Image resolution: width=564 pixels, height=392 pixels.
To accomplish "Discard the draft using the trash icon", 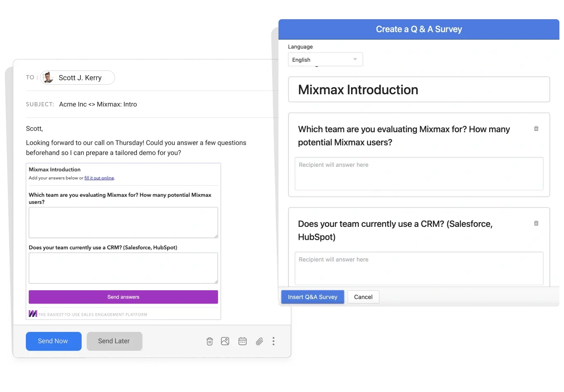I will (x=209, y=341).
